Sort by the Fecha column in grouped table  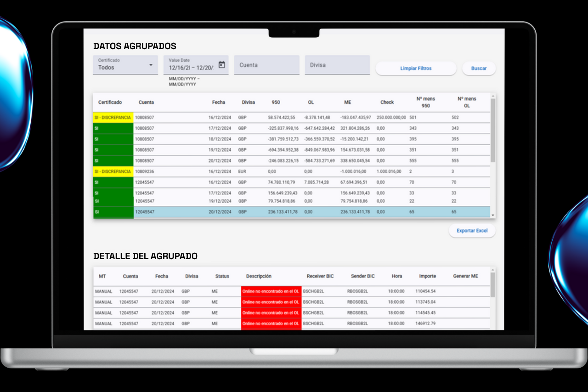pyautogui.click(x=218, y=102)
